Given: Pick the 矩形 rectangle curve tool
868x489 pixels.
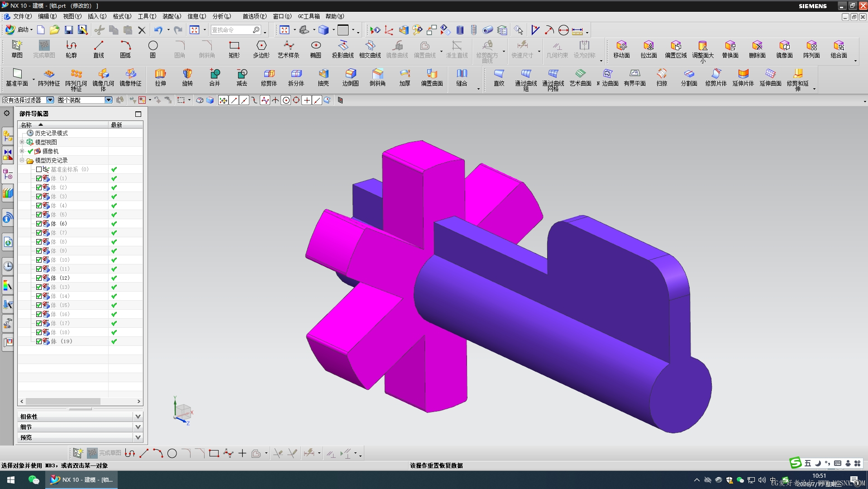Looking at the screenshot, I should pyautogui.click(x=234, y=49).
